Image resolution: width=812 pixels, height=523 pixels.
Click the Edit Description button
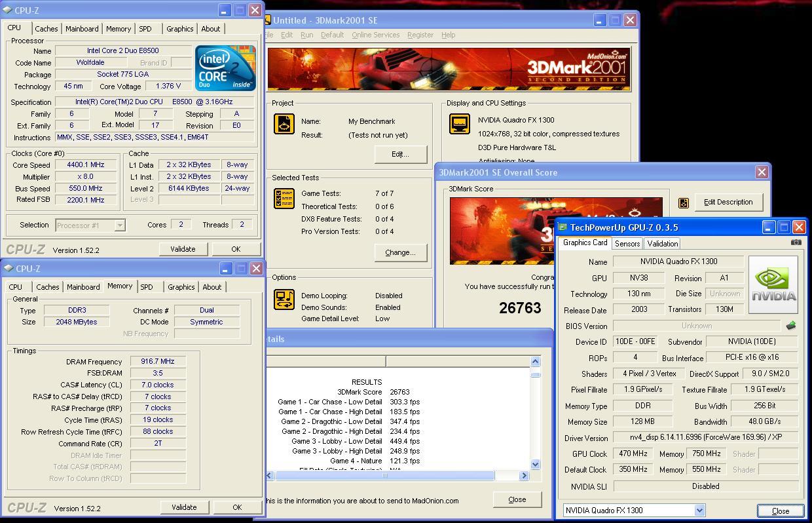[x=728, y=203]
